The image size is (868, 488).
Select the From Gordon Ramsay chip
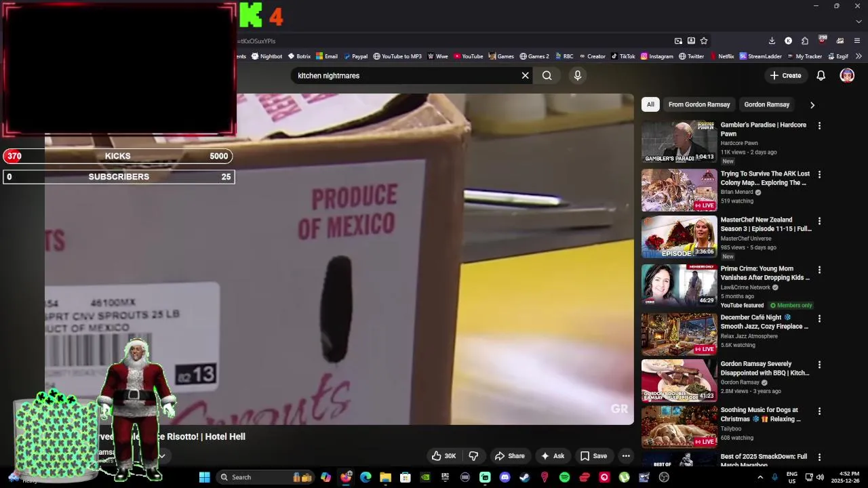(x=699, y=104)
